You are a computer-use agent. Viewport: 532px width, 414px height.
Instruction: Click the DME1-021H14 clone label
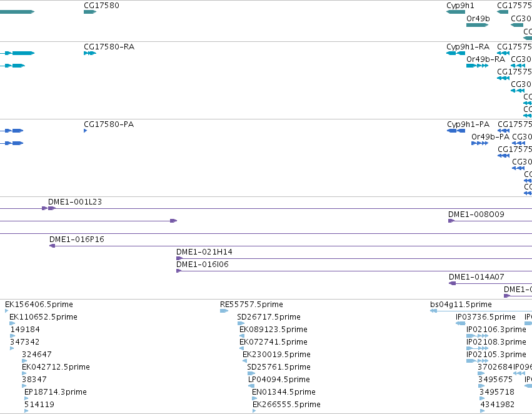tap(204, 252)
